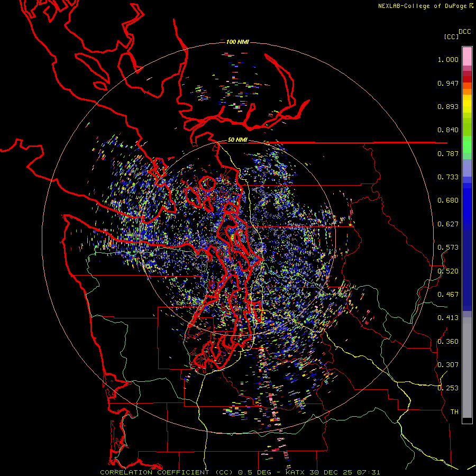Pick the pink segment of the color bar
The height and width of the screenshot is (476, 476).
467,57
